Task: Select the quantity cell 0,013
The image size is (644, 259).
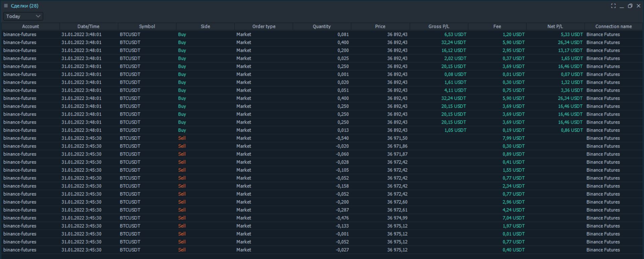Action: coord(343,130)
